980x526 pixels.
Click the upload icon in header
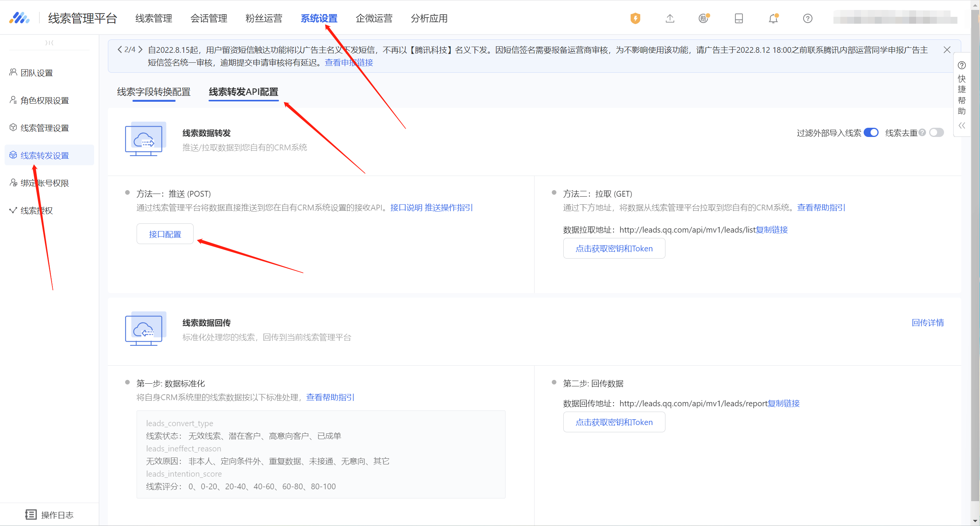point(670,18)
